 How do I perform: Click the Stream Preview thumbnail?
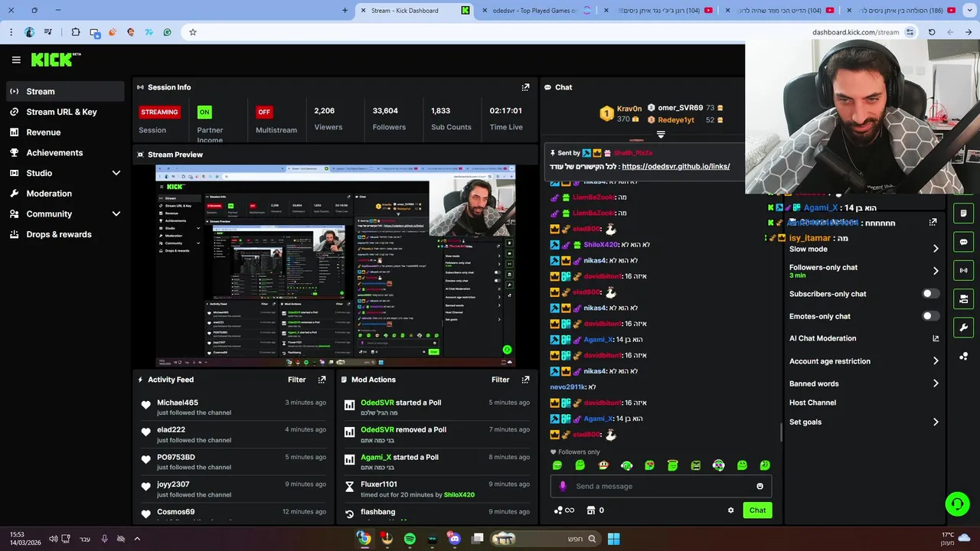335,266
